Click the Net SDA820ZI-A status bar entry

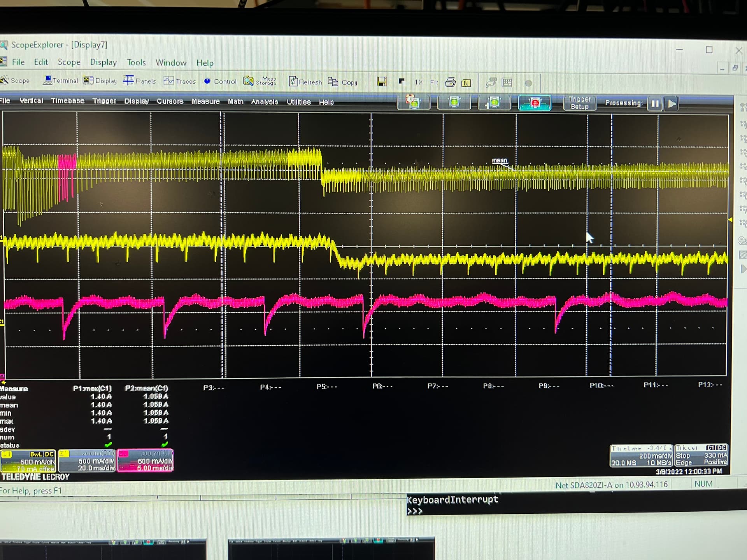[x=611, y=485]
